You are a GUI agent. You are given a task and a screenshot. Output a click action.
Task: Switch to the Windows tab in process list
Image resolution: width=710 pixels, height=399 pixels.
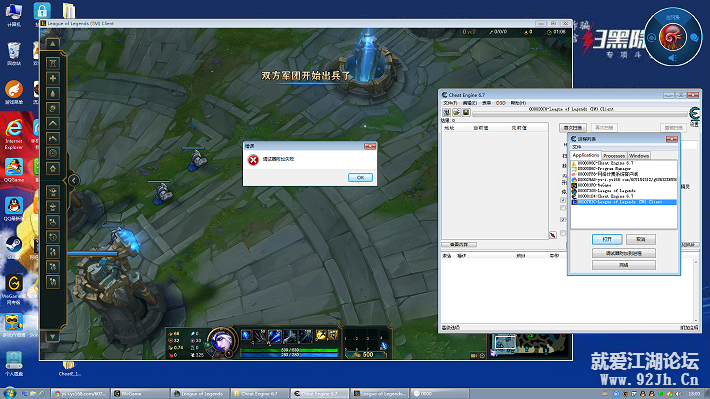point(639,155)
